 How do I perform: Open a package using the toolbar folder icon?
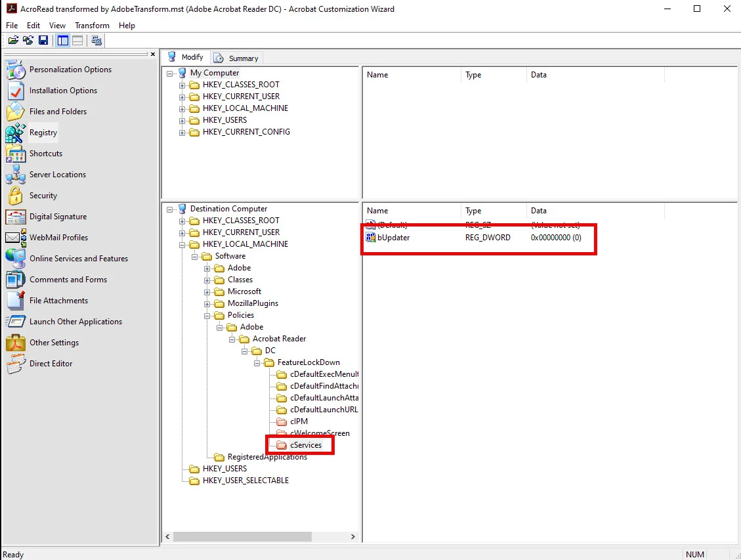[x=13, y=41]
